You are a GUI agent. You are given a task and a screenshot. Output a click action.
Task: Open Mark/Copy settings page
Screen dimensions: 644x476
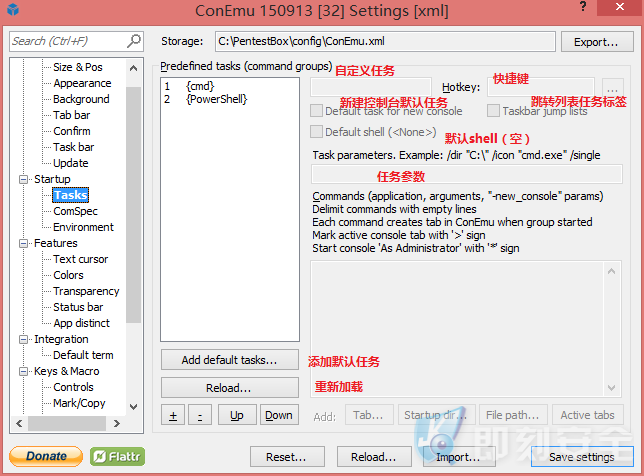tap(79, 403)
